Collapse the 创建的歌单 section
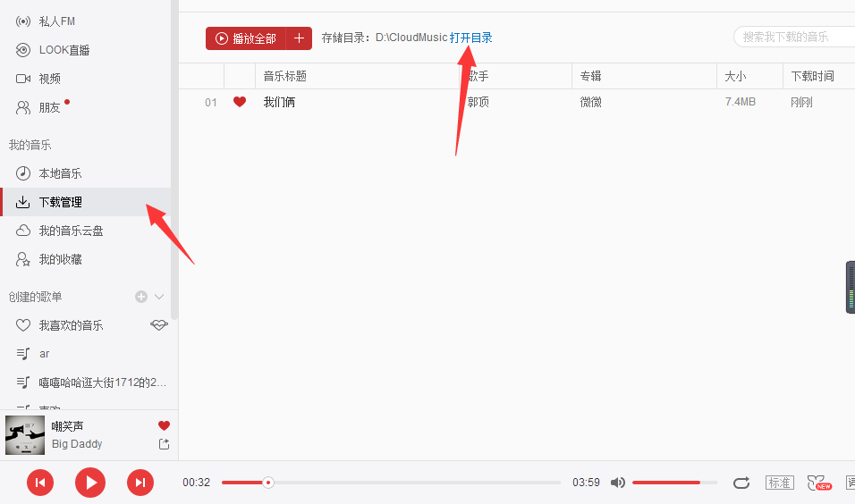 click(159, 297)
